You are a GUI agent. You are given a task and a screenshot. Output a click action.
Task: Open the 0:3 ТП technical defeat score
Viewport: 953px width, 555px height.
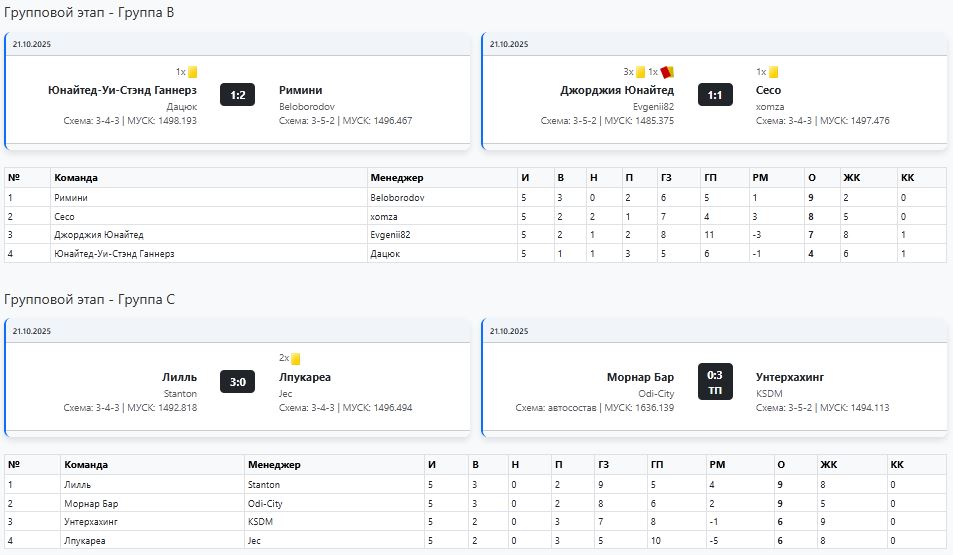coord(715,382)
